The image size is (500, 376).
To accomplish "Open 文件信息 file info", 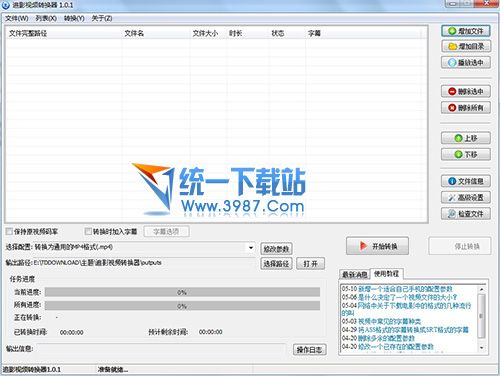I will click(x=466, y=181).
